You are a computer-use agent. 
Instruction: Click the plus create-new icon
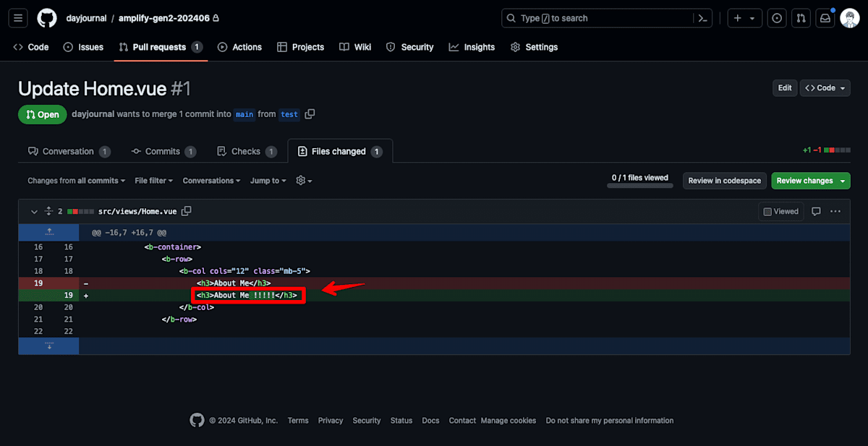(737, 18)
